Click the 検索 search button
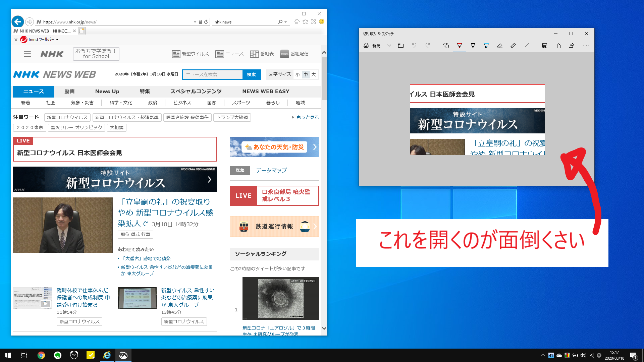 point(252,74)
